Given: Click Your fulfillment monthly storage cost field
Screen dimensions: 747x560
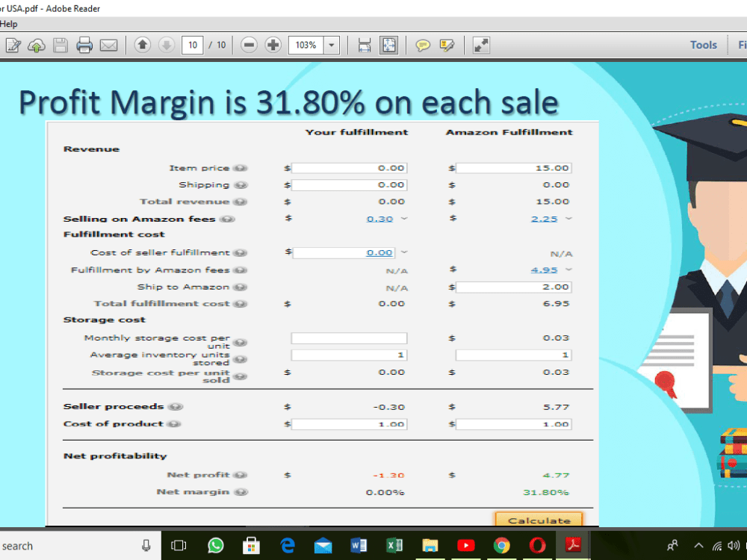Looking at the screenshot, I should tap(349, 338).
